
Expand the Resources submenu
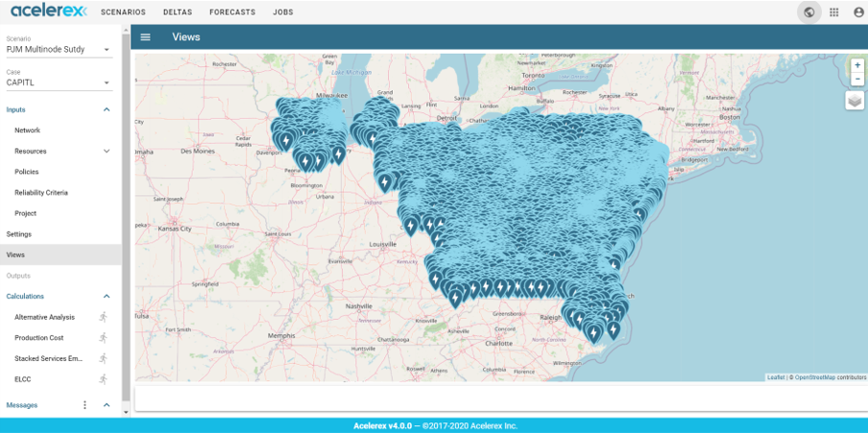tap(107, 151)
